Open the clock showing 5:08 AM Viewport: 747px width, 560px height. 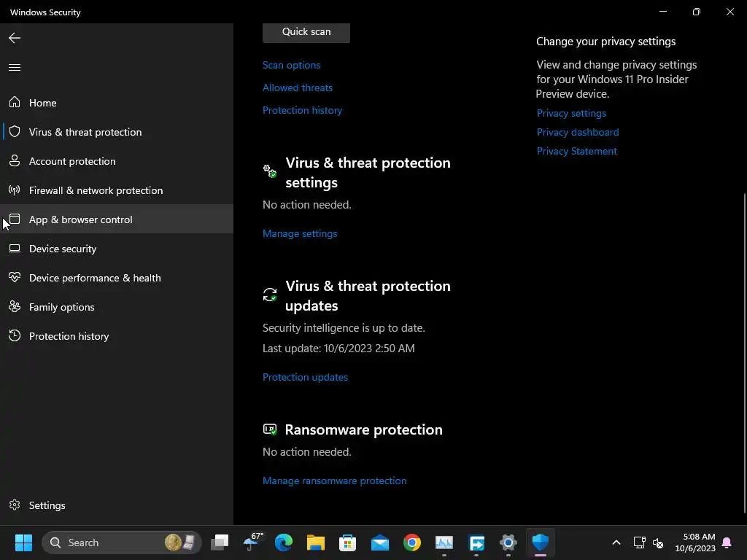point(695,542)
